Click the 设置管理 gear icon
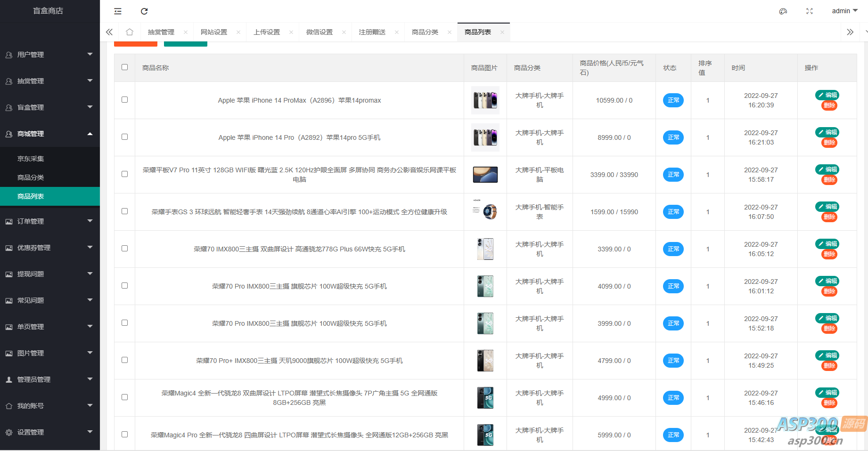This screenshot has width=868, height=451. click(9, 432)
